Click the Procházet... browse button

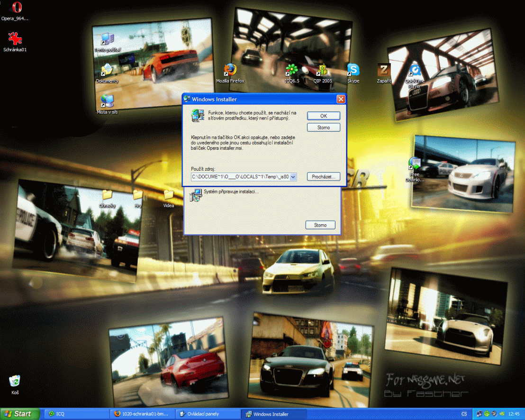pyautogui.click(x=324, y=177)
